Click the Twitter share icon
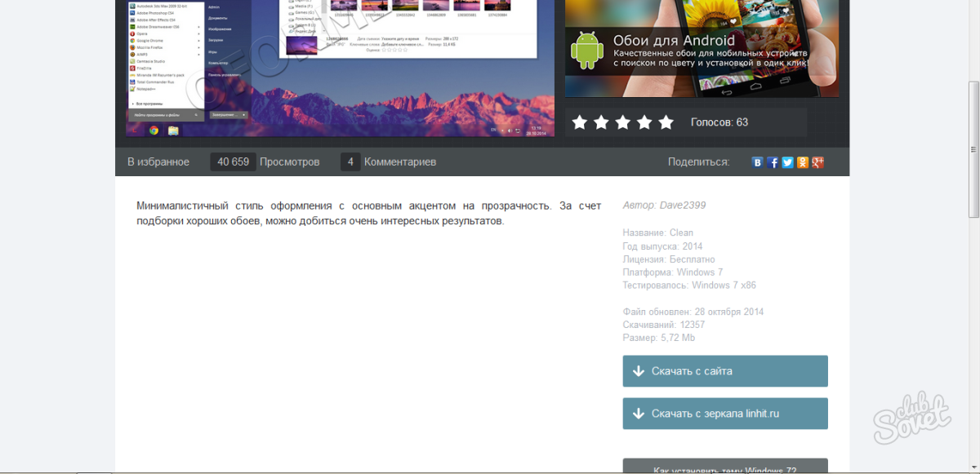The height and width of the screenshot is (474, 980). (x=787, y=162)
